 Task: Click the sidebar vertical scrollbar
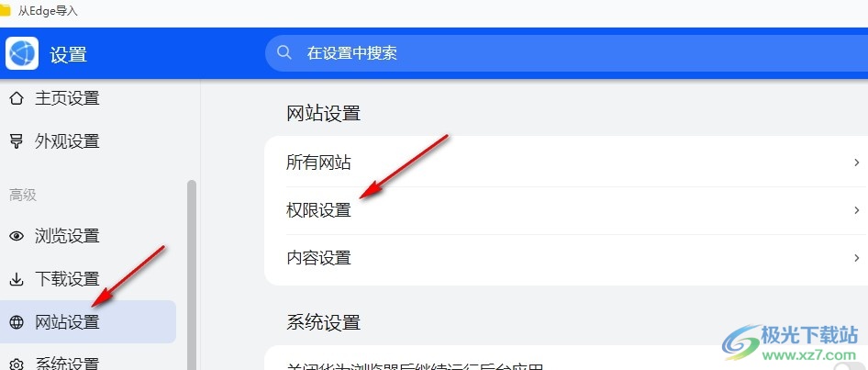pos(192,275)
